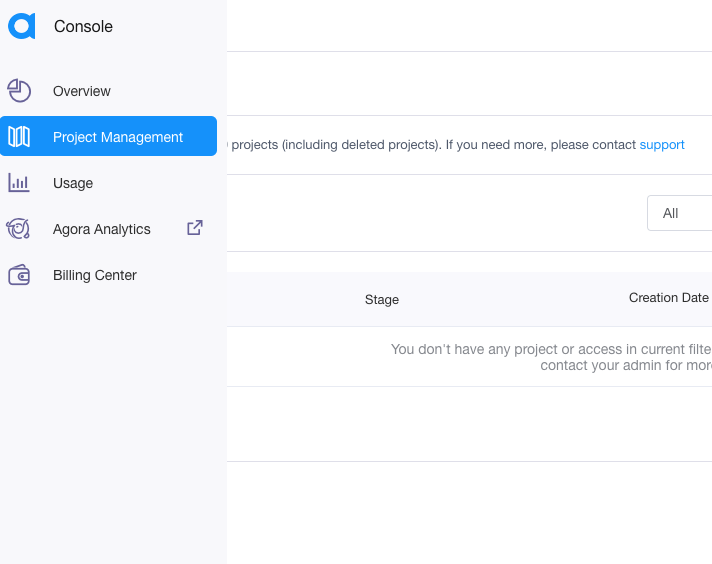Click the empty projects table message
712x564 pixels.
[550, 349]
